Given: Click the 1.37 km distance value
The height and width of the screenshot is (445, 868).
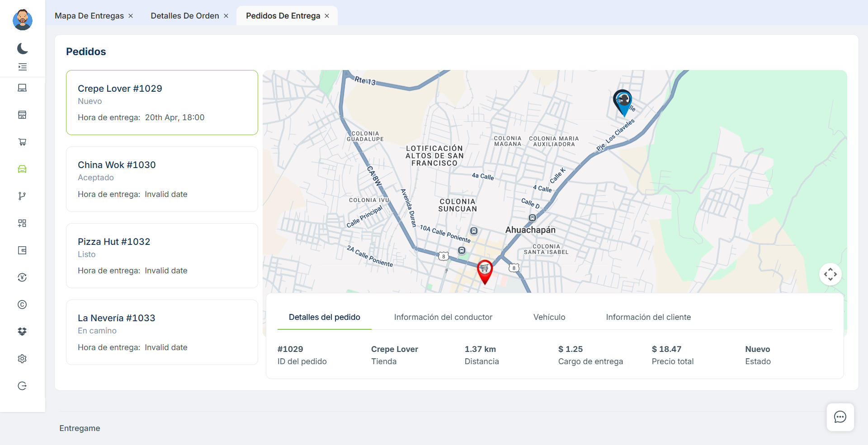Looking at the screenshot, I should pos(480,349).
